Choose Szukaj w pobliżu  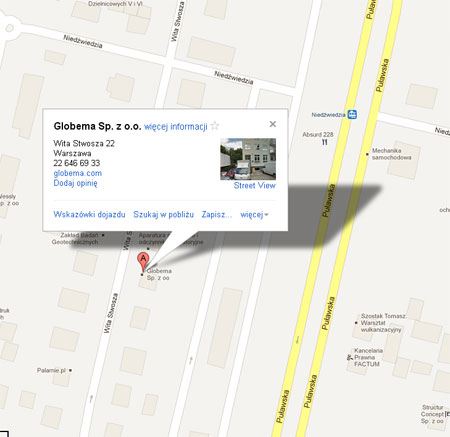(x=163, y=214)
